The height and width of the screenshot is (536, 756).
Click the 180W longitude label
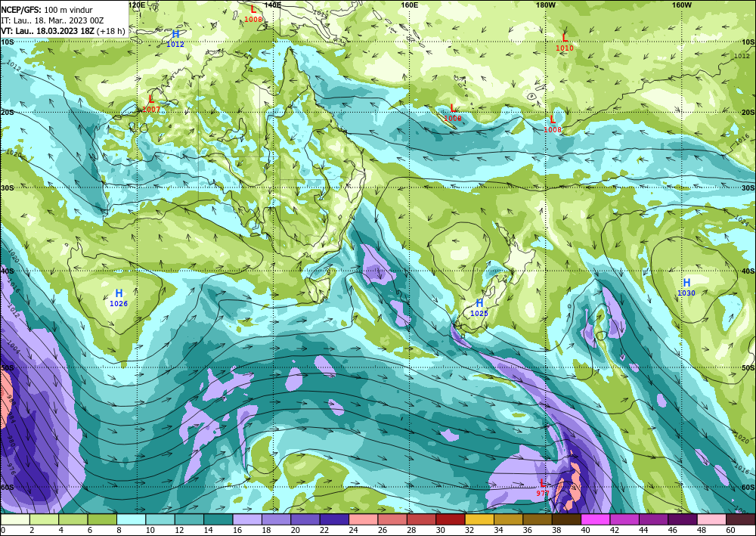[x=546, y=5]
